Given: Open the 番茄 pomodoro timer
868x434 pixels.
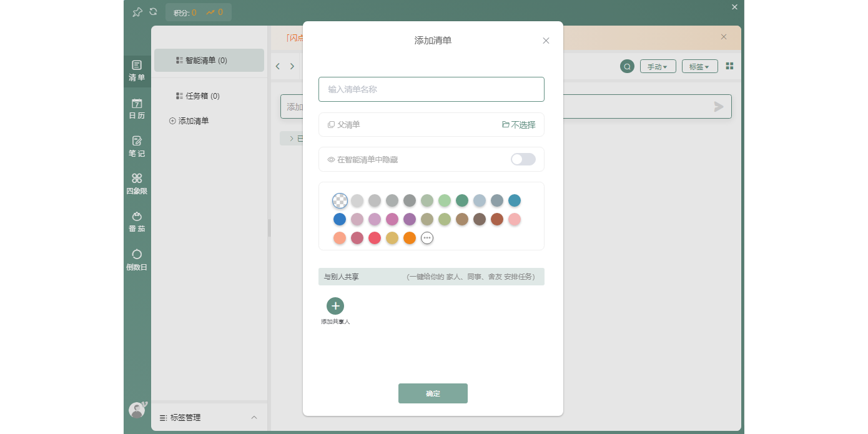Looking at the screenshot, I should point(137,221).
